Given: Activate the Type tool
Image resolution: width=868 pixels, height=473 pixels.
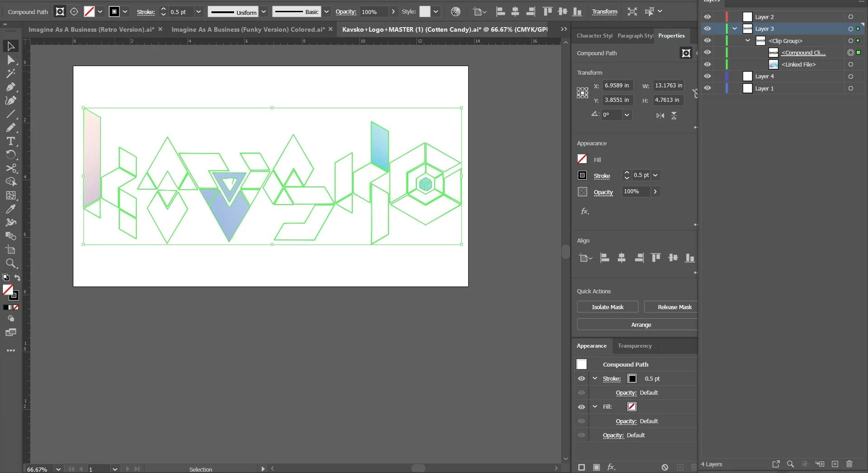Looking at the screenshot, I should click(x=11, y=141).
